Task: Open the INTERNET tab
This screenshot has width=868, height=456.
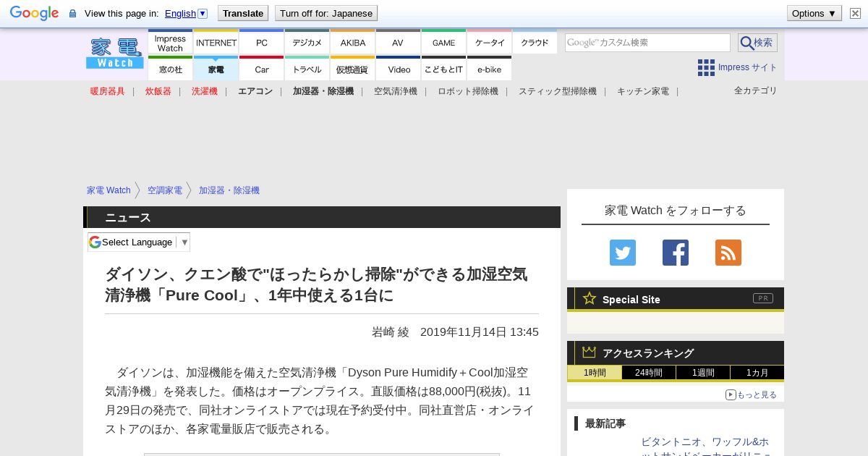Action: (216, 42)
